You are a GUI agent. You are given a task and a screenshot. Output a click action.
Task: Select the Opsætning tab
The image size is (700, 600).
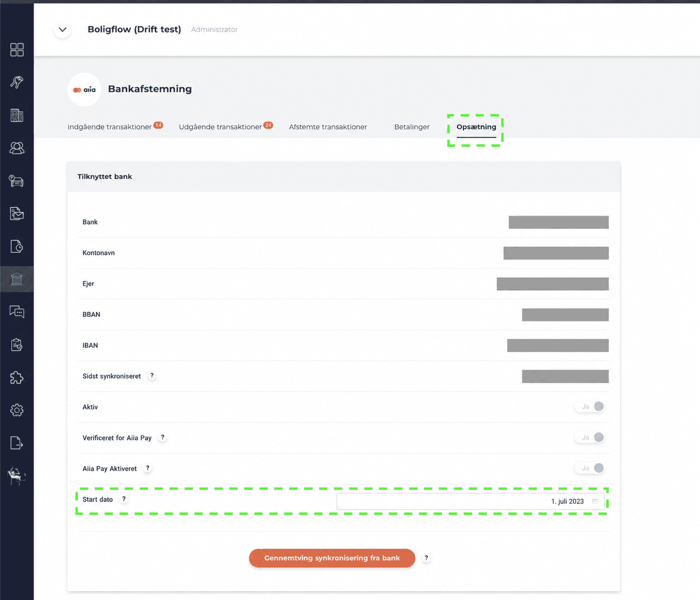[476, 127]
